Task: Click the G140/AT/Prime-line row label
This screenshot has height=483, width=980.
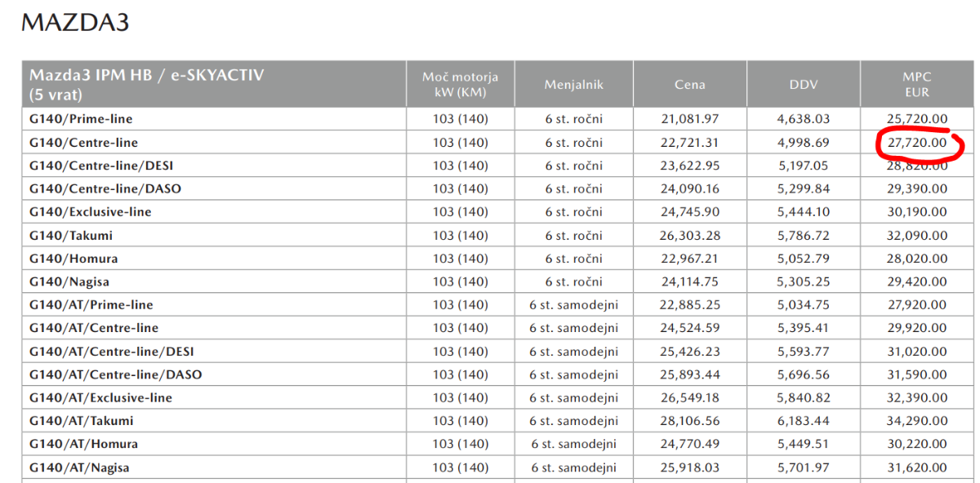Action: [91, 304]
